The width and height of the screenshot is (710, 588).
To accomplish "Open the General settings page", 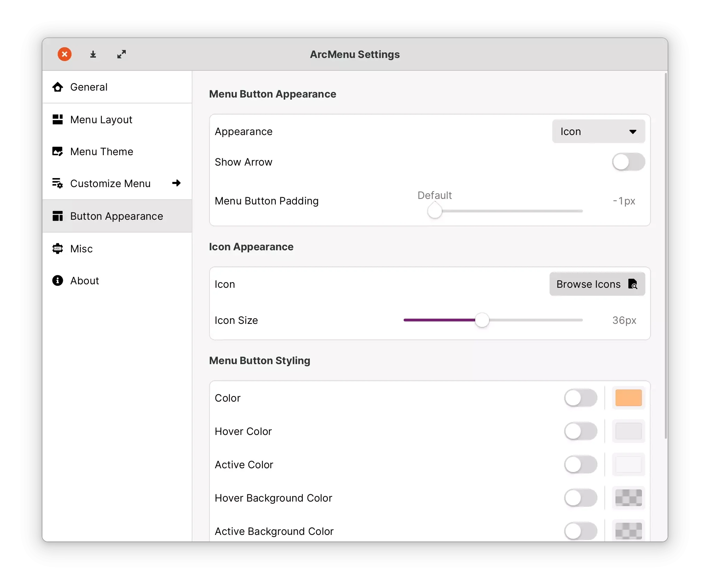I will [x=117, y=87].
